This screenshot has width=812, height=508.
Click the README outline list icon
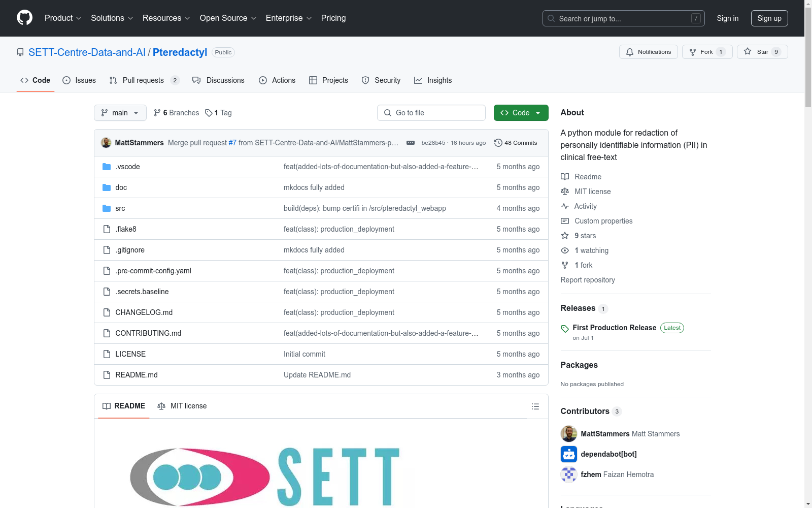[535, 406]
